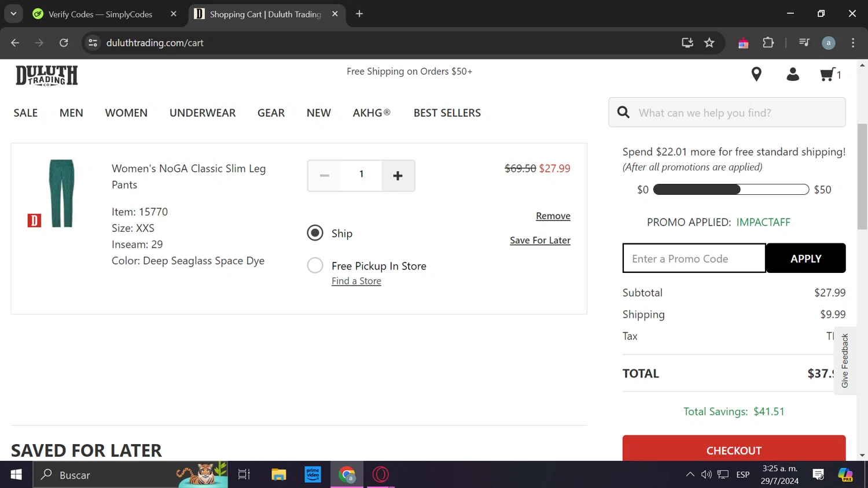The width and height of the screenshot is (868, 488).
Task: Click the browser address bar URL
Action: pyautogui.click(x=155, y=43)
